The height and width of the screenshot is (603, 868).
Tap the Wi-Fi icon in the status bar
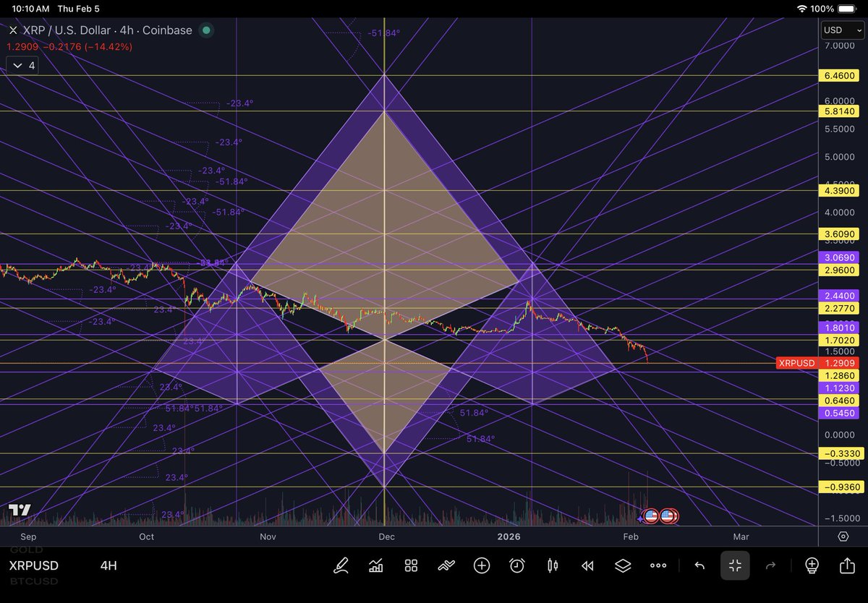801,9
